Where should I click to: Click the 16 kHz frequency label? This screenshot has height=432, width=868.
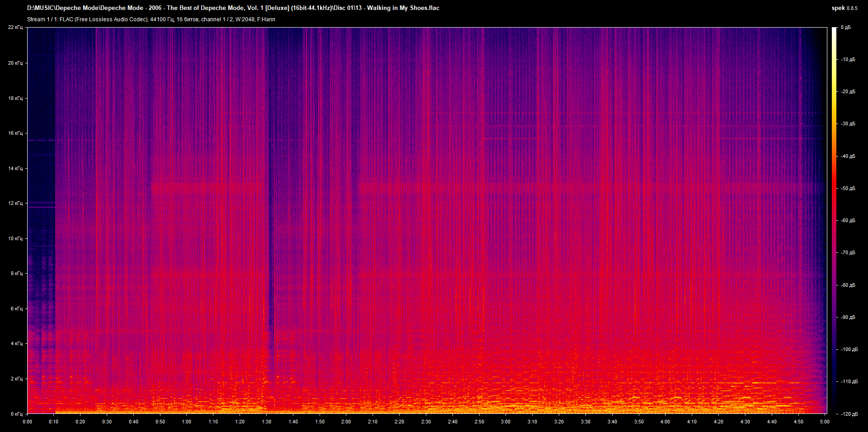[x=15, y=133]
